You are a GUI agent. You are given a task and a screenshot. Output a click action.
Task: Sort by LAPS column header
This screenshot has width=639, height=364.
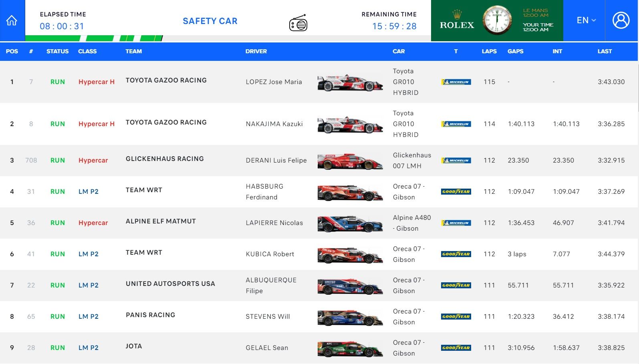click(x=489, y=51)
